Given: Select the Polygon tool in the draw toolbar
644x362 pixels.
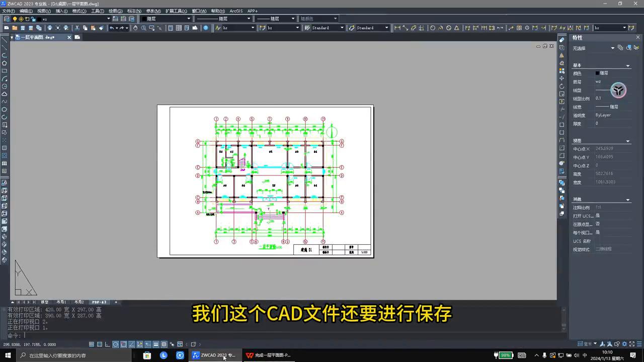Looking at the screenshot, I should (x=4, y=63).
